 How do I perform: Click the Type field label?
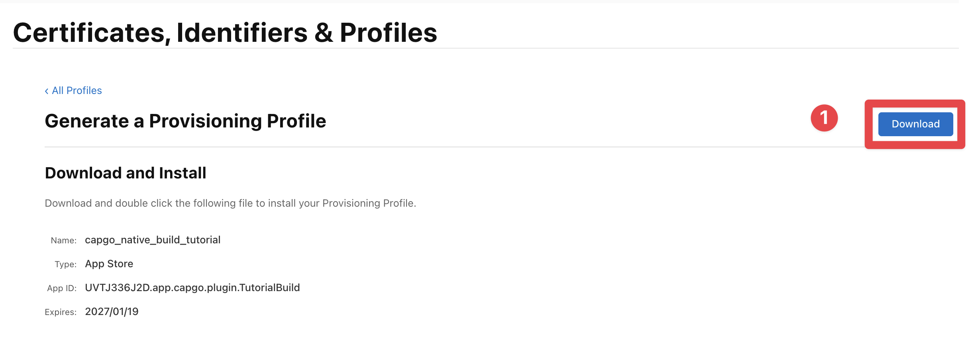coord(66,264)
